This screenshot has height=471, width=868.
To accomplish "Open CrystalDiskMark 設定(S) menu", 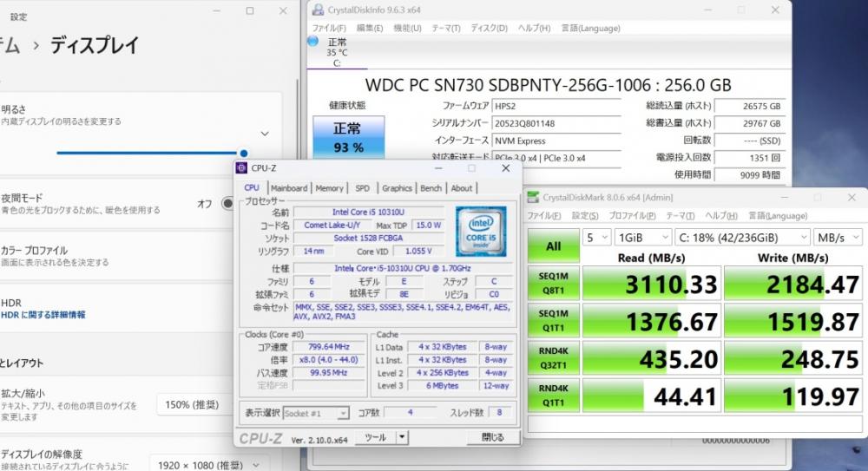I will point(585,216).
